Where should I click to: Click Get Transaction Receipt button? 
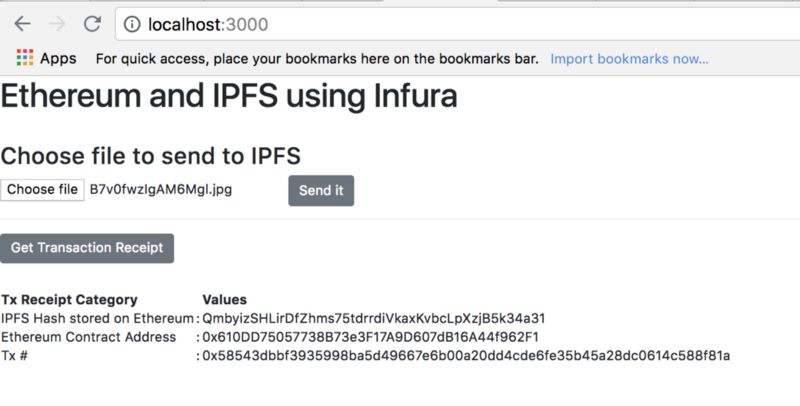pyautogui.click(x=87, y=248)
